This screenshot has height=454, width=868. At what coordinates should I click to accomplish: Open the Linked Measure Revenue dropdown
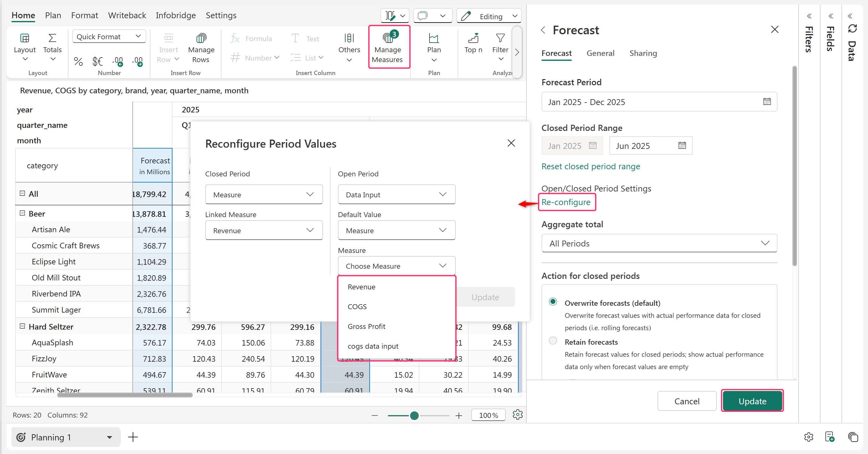pyautogui.click(x=264, y=230)
